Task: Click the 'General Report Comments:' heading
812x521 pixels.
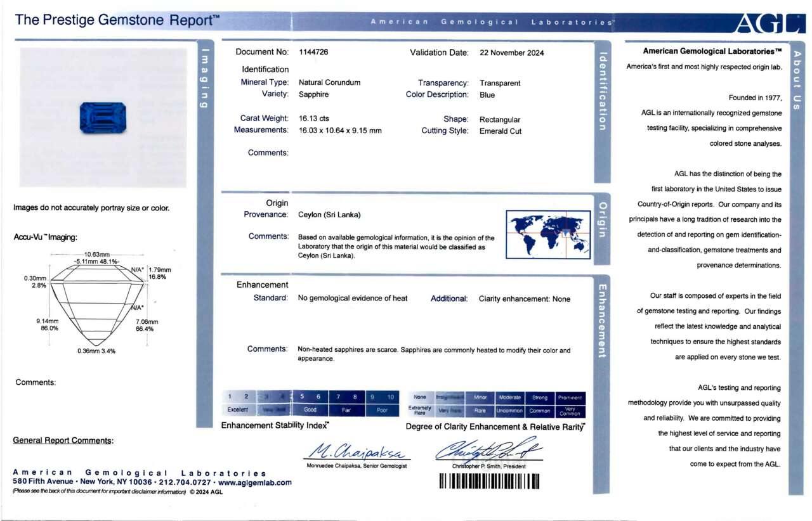Action: tap(63, 441)
